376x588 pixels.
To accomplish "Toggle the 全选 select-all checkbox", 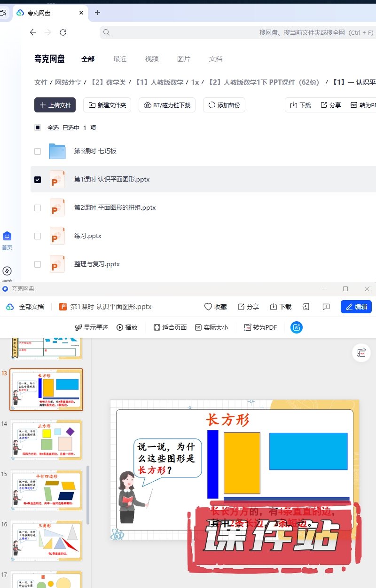I will click(x=38, y=127).
